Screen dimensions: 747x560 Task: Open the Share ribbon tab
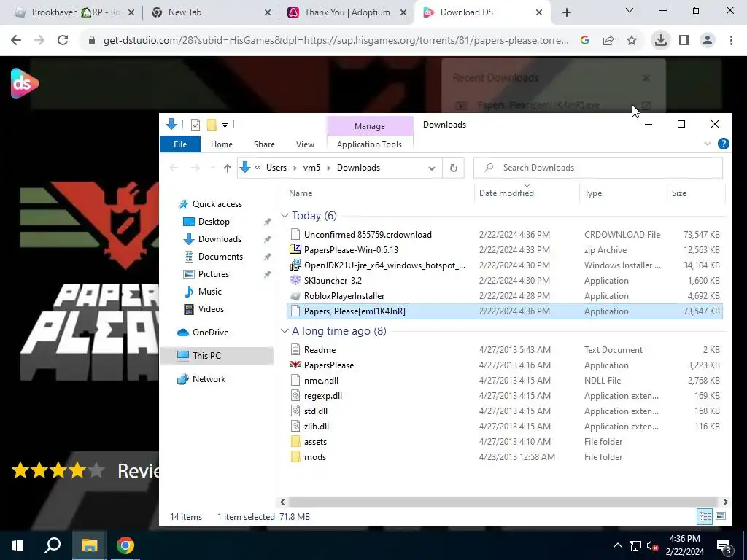coord(264,144)
